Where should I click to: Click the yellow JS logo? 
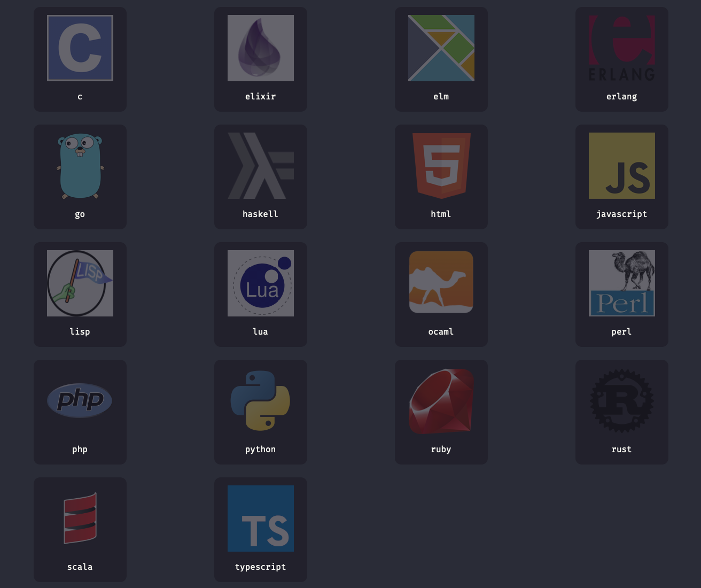pos(622,166)
